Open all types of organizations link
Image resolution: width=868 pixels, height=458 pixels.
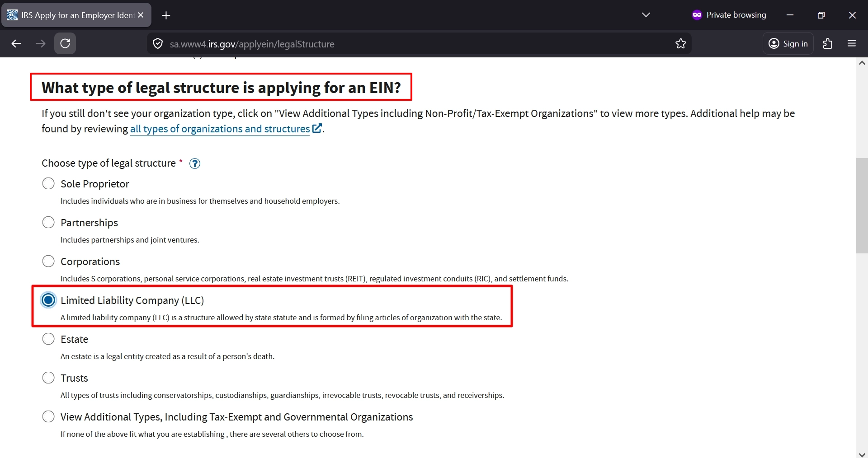pos(220,129)
